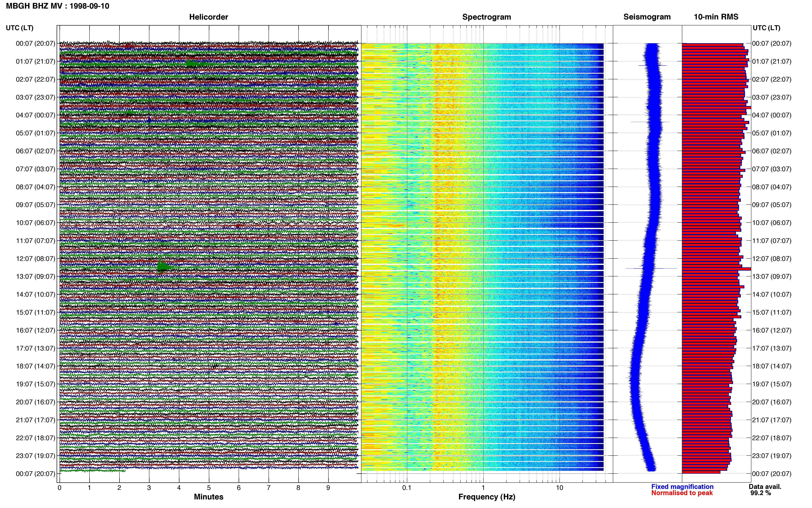Click the short green trace at plot bottom
This screenshot has height=508, width=812.
click(x=93, y=471)
